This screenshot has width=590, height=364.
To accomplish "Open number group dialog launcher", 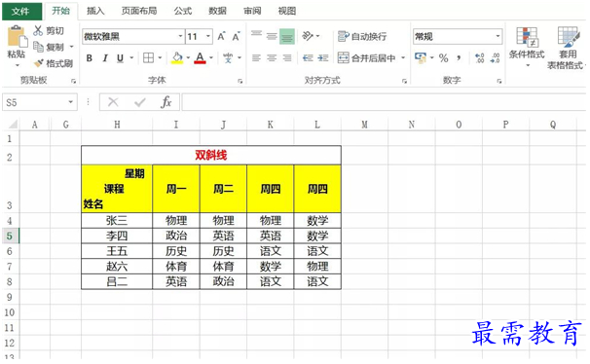I will point(499,81).
